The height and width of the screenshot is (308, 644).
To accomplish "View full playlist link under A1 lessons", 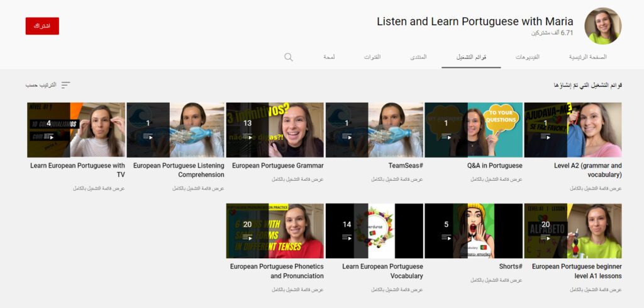I will [x=596, y=290].
